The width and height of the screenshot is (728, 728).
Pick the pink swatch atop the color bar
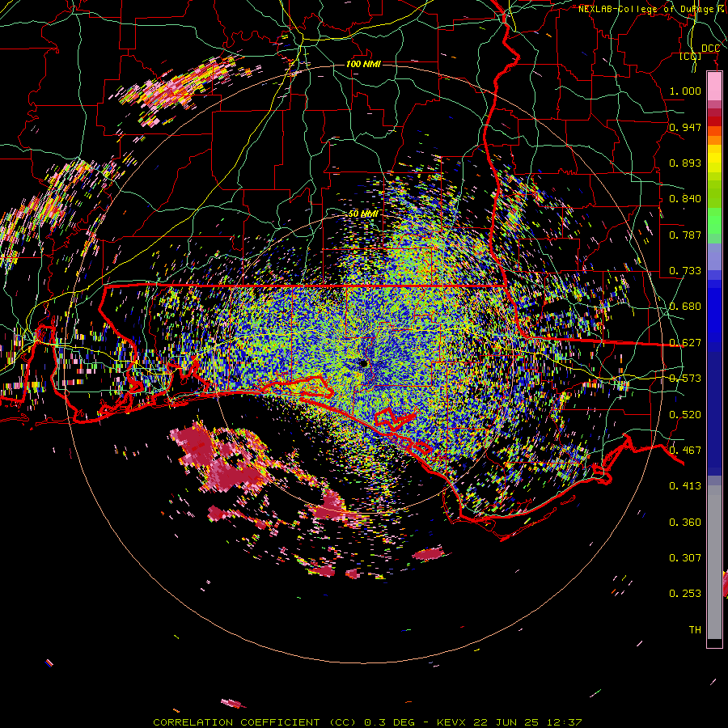coord(714,86)
